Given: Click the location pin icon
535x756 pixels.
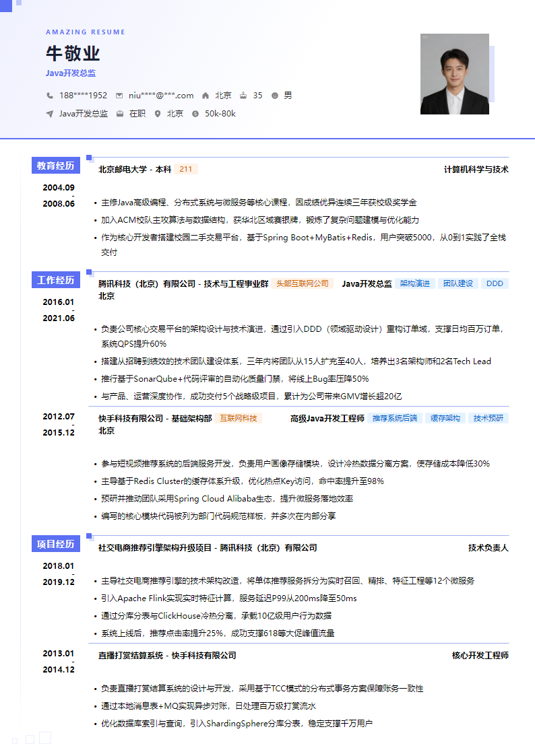Looking at the screenshot, I should 157,114.
